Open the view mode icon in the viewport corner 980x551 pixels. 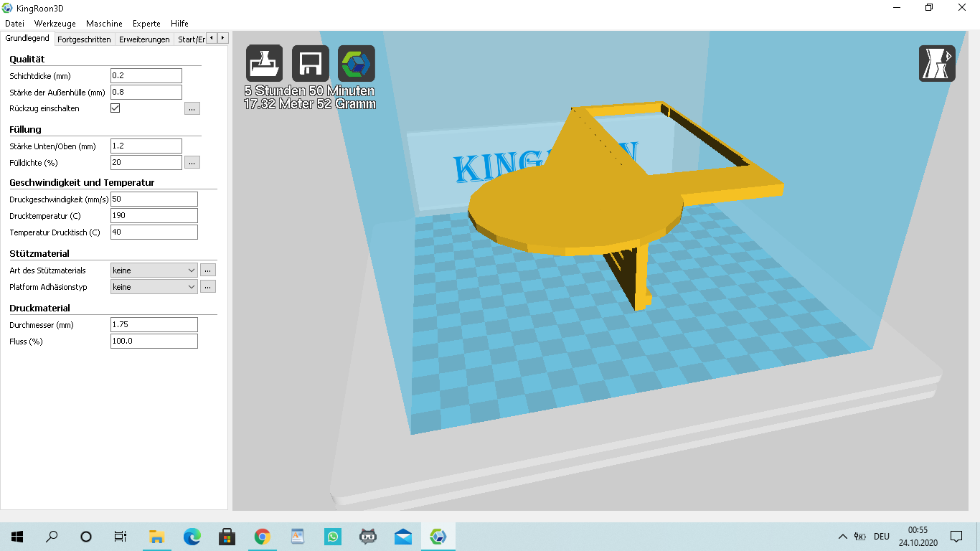click(x=937, y=64)
